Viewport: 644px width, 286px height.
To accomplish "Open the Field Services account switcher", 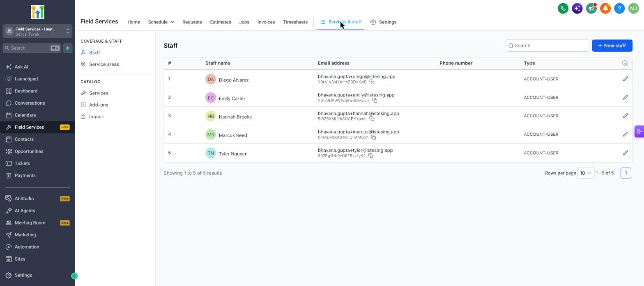I will tap(38, 32).
